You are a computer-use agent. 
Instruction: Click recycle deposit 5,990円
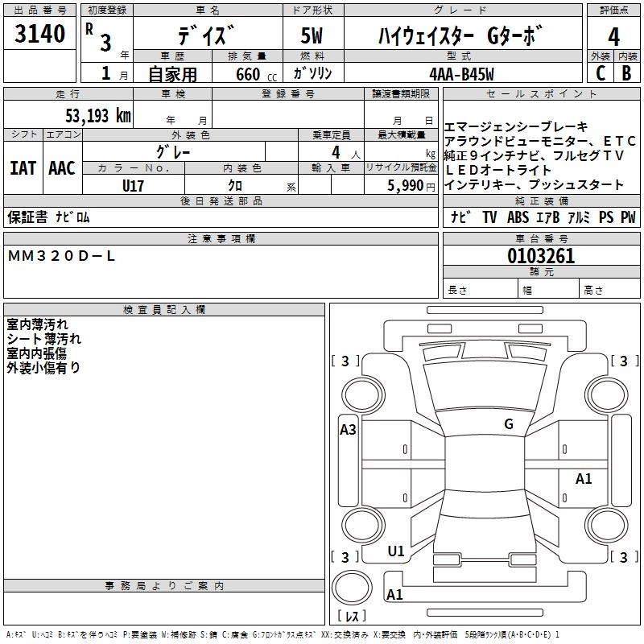(411, 186)
